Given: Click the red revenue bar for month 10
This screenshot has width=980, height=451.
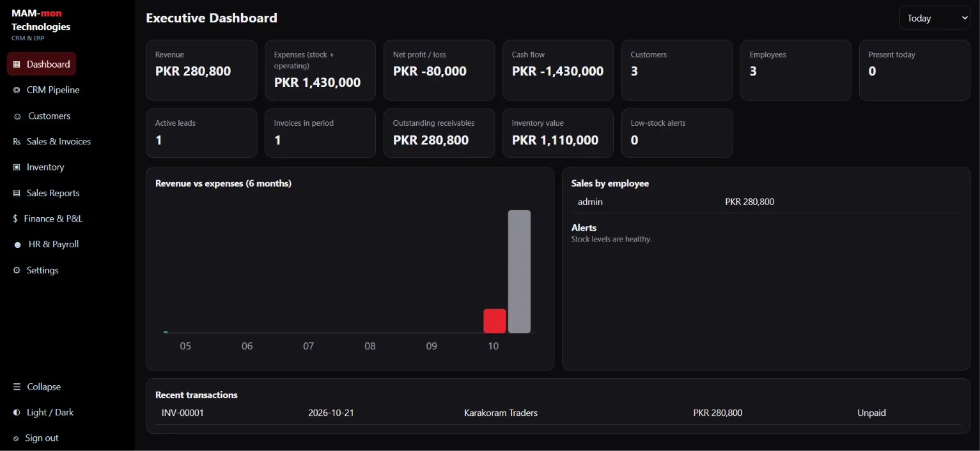Looking at the screenshot, I should (x=495, y=321).
